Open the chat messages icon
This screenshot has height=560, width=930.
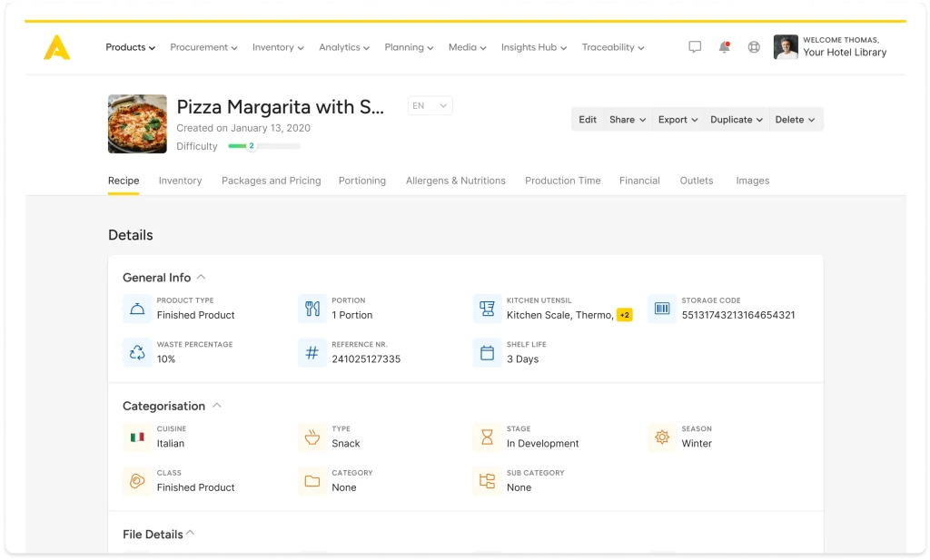[695, 47]
